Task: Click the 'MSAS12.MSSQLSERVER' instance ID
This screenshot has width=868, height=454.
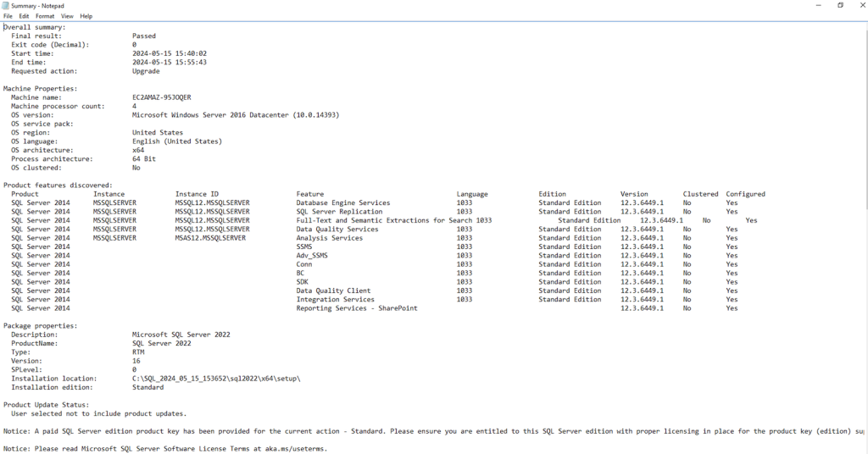Action: (210, 238)
